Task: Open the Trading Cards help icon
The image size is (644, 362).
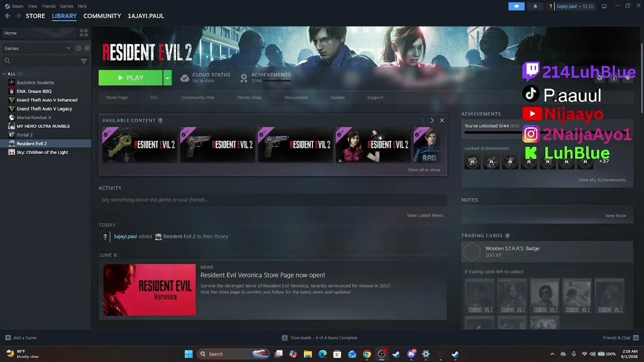Action: (507, 236)
